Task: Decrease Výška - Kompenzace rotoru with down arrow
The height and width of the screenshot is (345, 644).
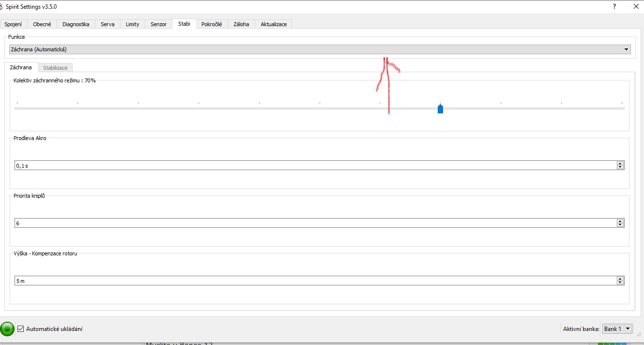Action: click(x=620, y=282)
